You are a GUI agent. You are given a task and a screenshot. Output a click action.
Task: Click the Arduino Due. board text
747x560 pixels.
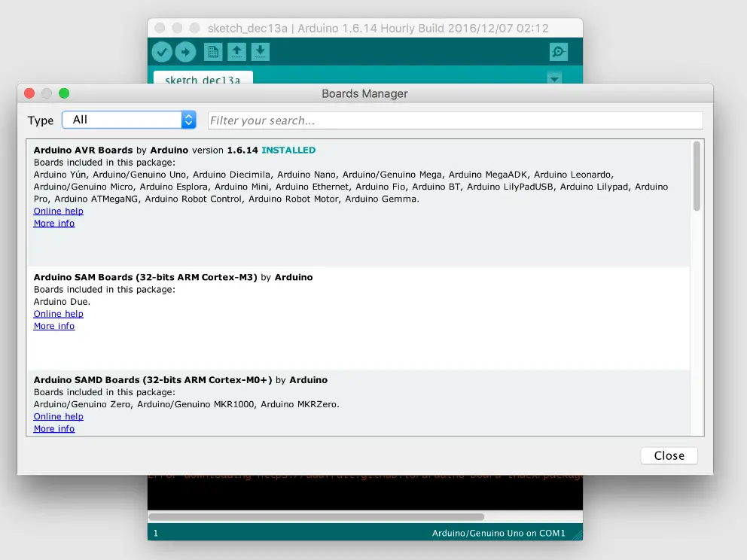click(x=62, y=301)
